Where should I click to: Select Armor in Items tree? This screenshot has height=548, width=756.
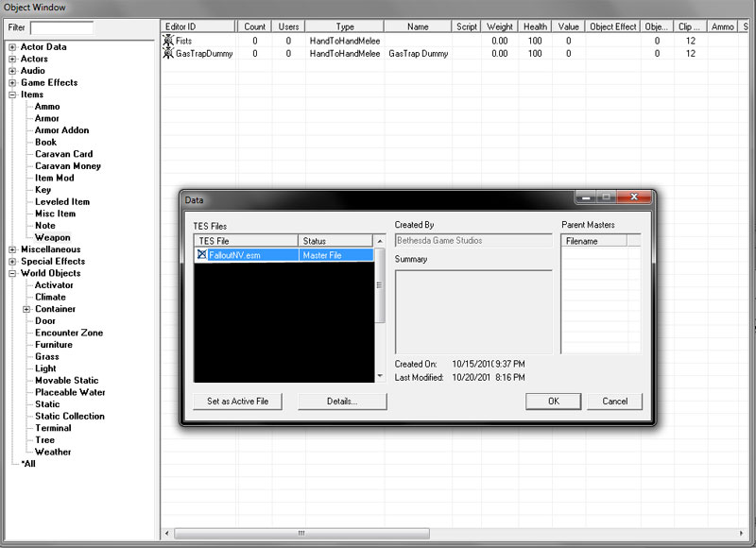[46, 118]
